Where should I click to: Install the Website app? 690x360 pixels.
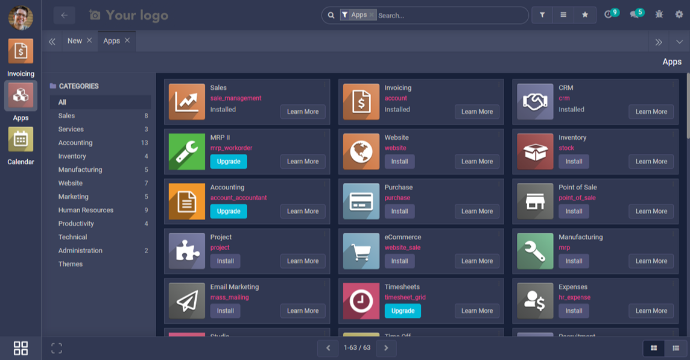click(x=400, y=162)
